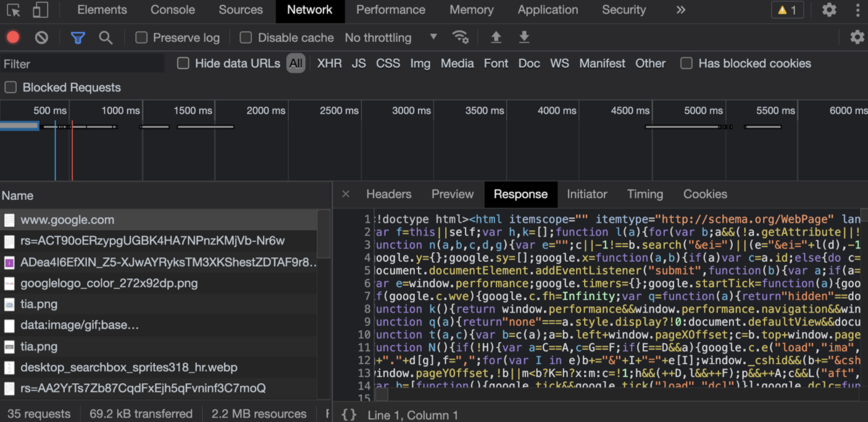The width and height of the screenshot is (868, 422).
Task: Open the Initiator tab of request
Action: point(587,194)
